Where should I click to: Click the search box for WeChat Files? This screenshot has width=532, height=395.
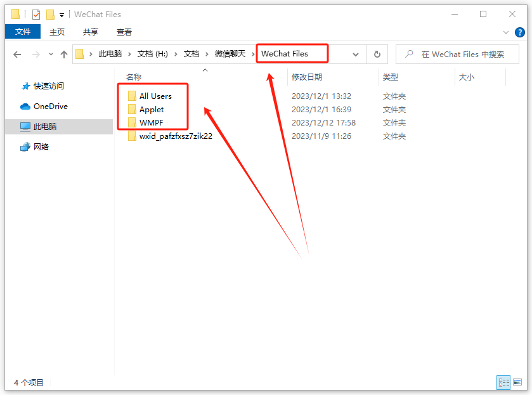(457, 55)
